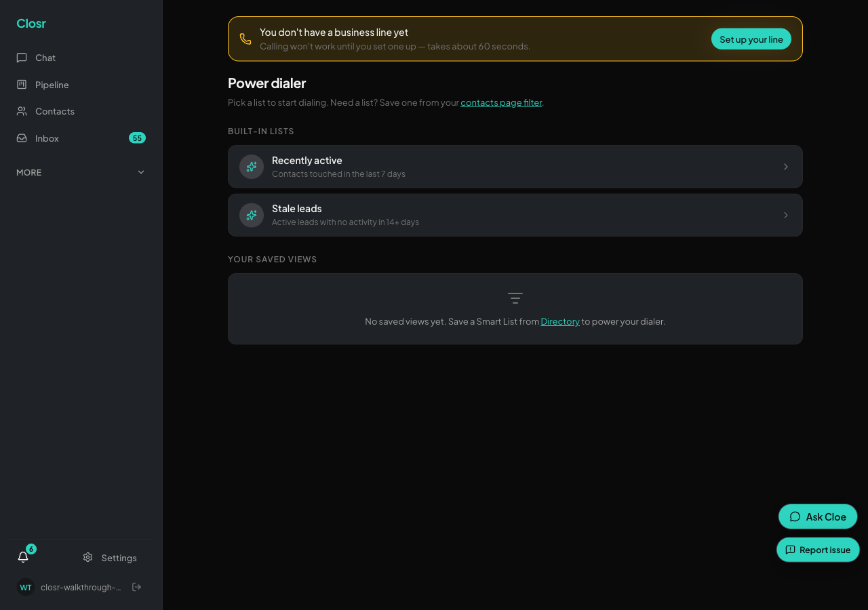Screen dimensions: 868x610
Task: Open Stale leads list via chevron
Action: [786, 215]
